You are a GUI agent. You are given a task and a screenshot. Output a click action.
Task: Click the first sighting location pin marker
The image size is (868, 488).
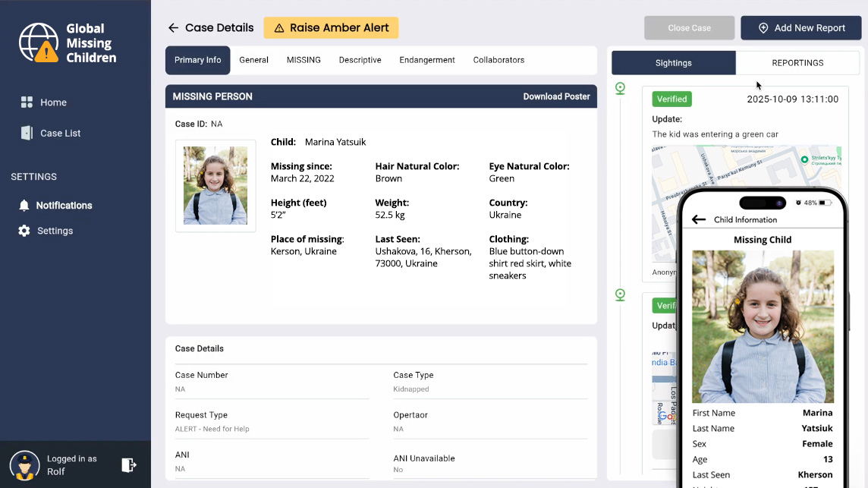[620, 89]
